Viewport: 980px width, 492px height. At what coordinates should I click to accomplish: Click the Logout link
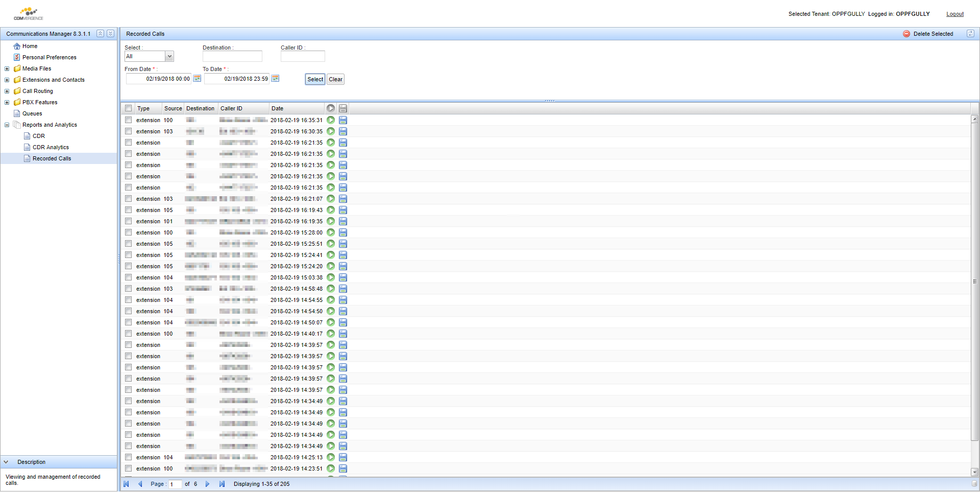[x=954, y=14]
